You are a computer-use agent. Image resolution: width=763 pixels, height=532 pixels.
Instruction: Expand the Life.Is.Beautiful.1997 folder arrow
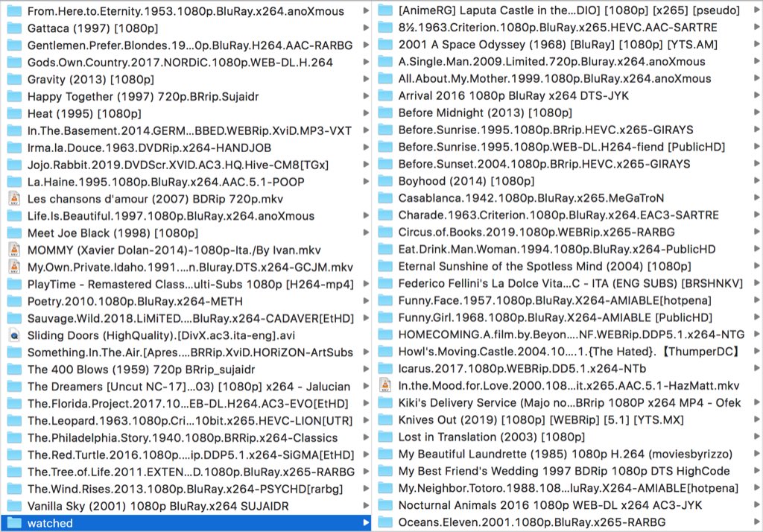pyautogui.click(x=366, y=215)
